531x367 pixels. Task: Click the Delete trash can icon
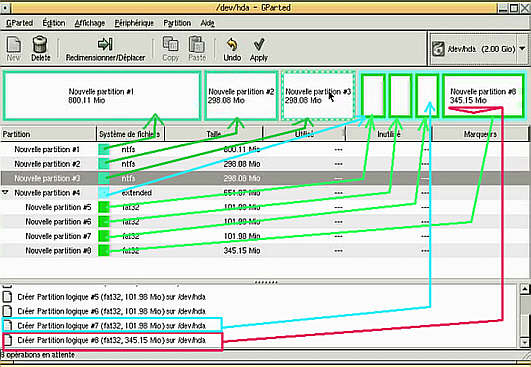coord(40,45)
